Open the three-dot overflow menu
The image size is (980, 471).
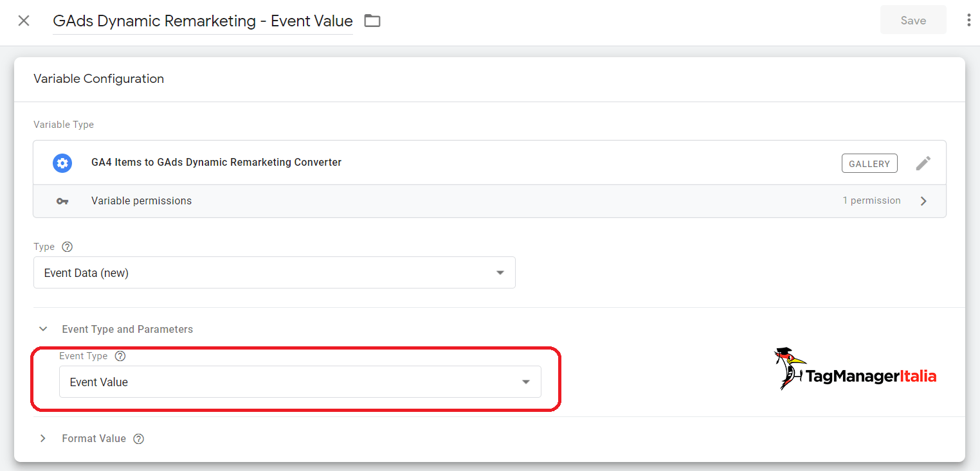pyautogui.click(x=968, y=19)
